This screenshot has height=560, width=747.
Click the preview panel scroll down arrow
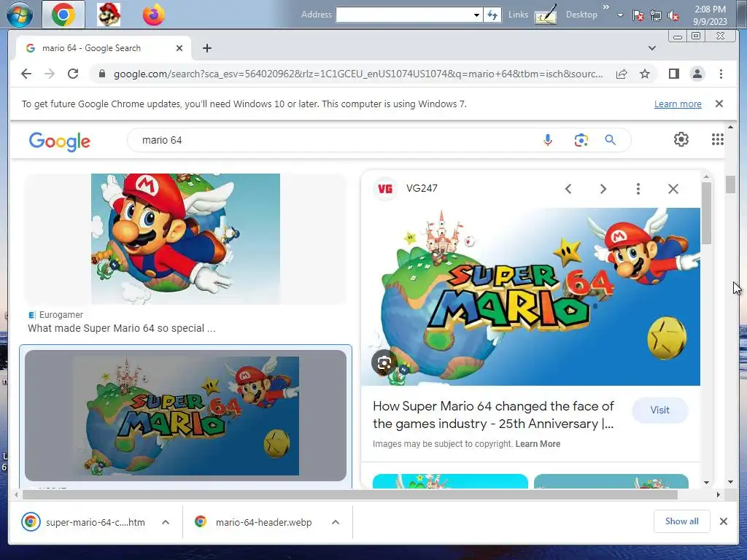click(706, 483)
